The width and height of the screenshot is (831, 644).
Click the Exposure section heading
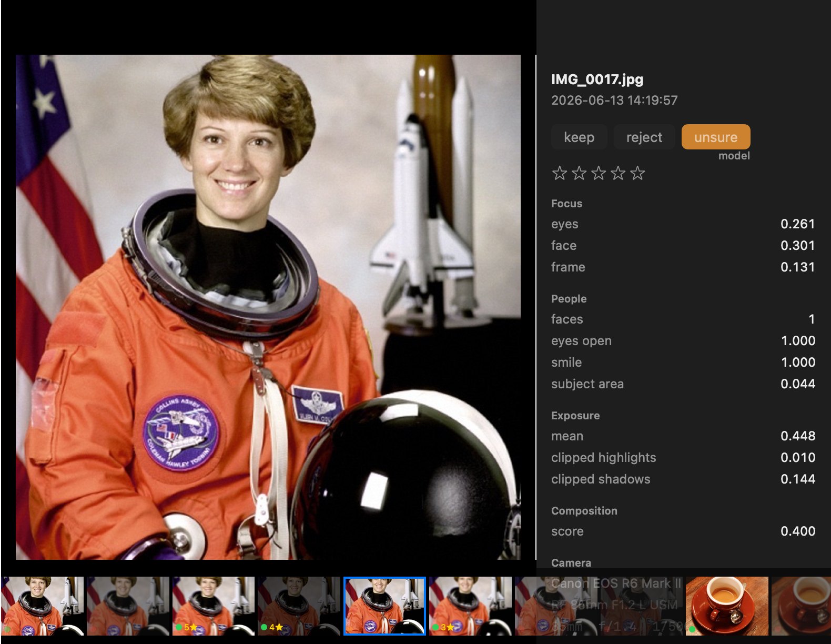point(575,416)
